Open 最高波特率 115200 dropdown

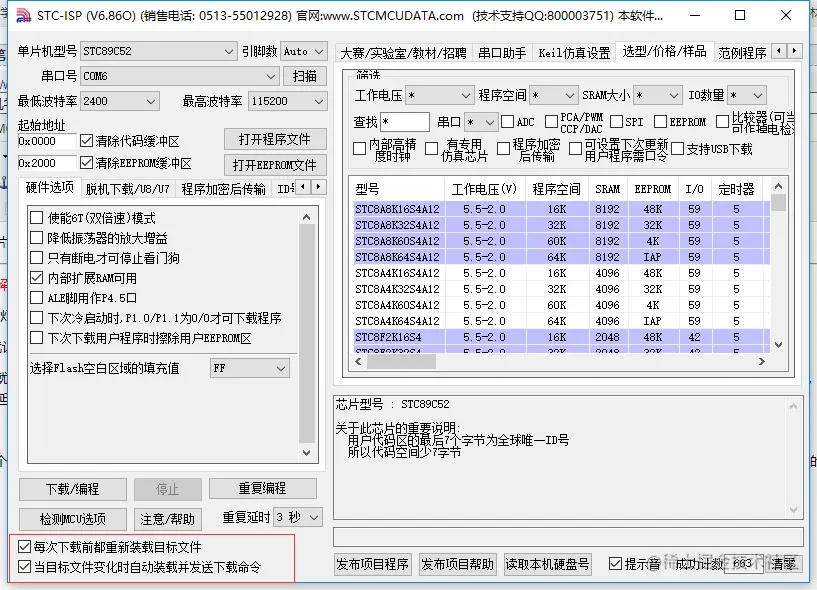(x=288, y=101)
